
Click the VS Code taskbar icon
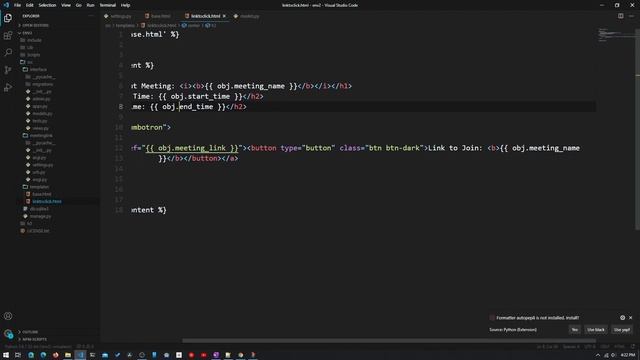coord(80,355)
